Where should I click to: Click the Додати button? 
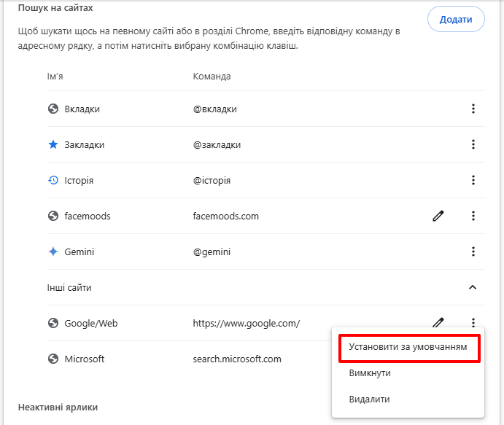pos(456,20)
